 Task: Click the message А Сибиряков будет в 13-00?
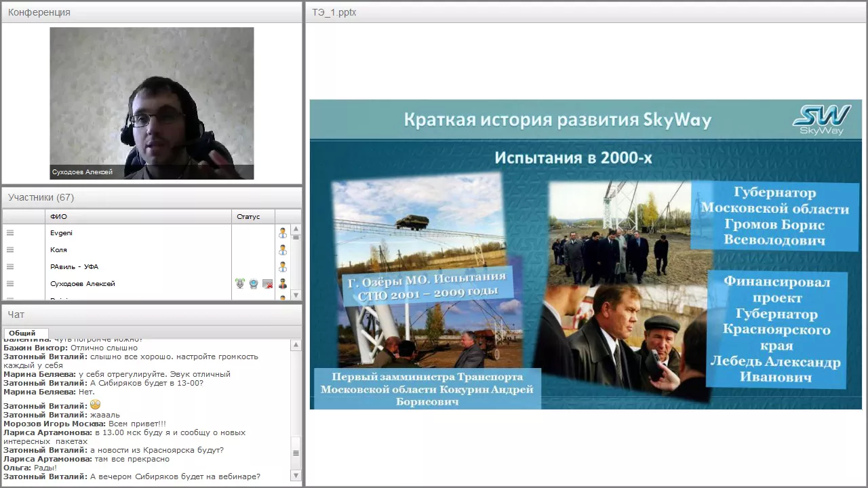tap(146, 383)
